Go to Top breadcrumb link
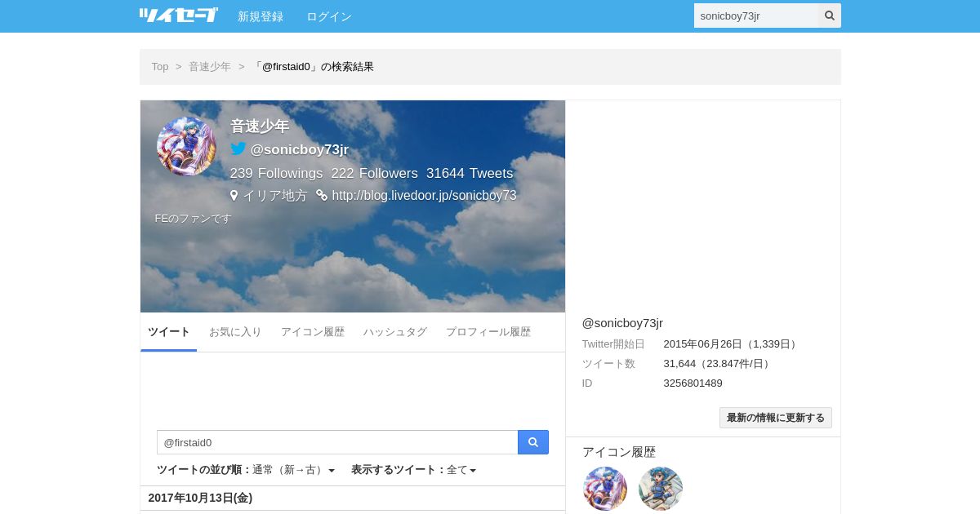 point(160,67)
